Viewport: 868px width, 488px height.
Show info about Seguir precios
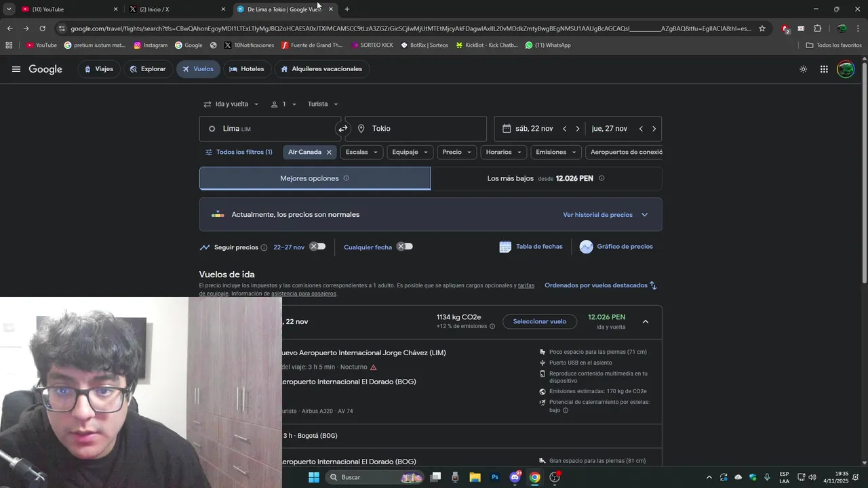point(264,247)
